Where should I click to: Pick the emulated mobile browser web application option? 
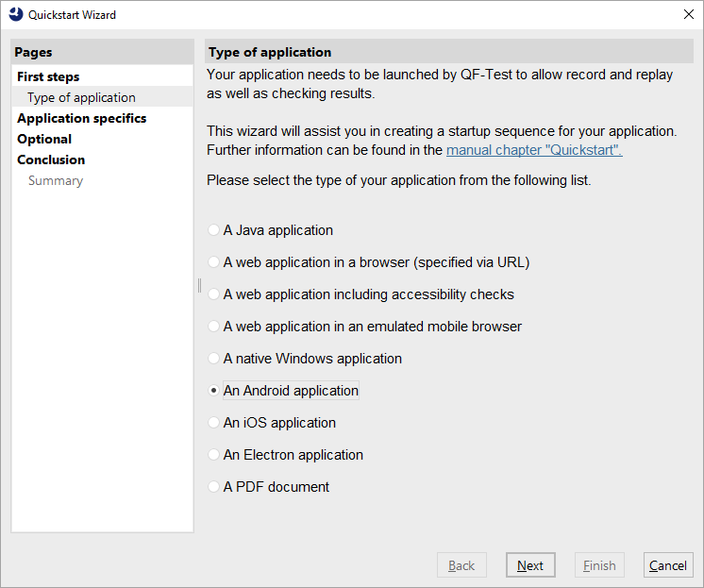tap(214, 327)
